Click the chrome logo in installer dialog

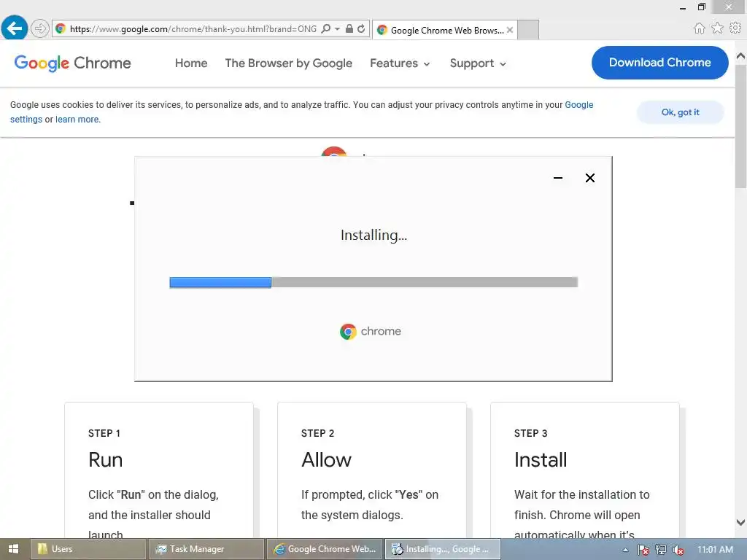(370, 332)
